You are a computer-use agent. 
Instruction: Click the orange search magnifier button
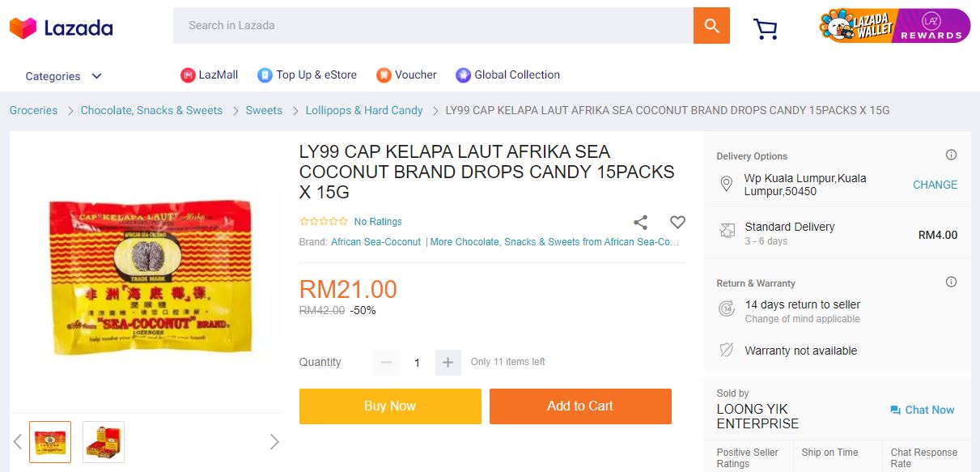[711, 26]
